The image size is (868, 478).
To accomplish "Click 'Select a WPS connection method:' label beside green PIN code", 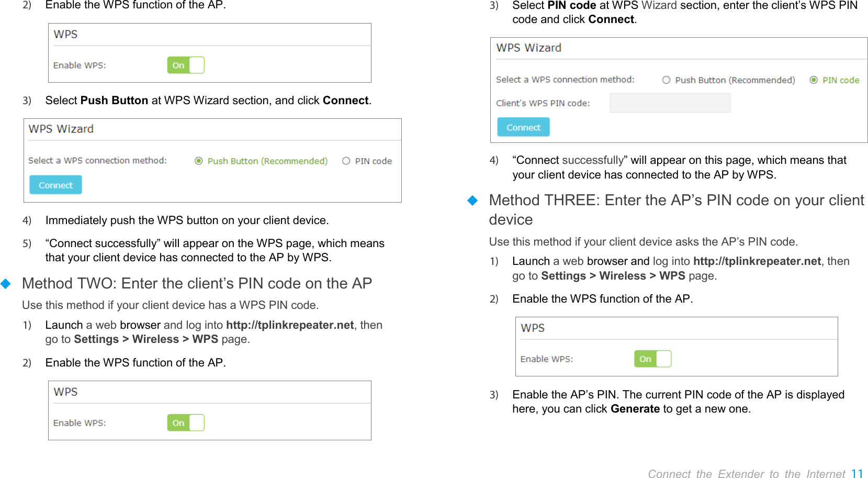I will pyautogui.click(x=565, y=80).
